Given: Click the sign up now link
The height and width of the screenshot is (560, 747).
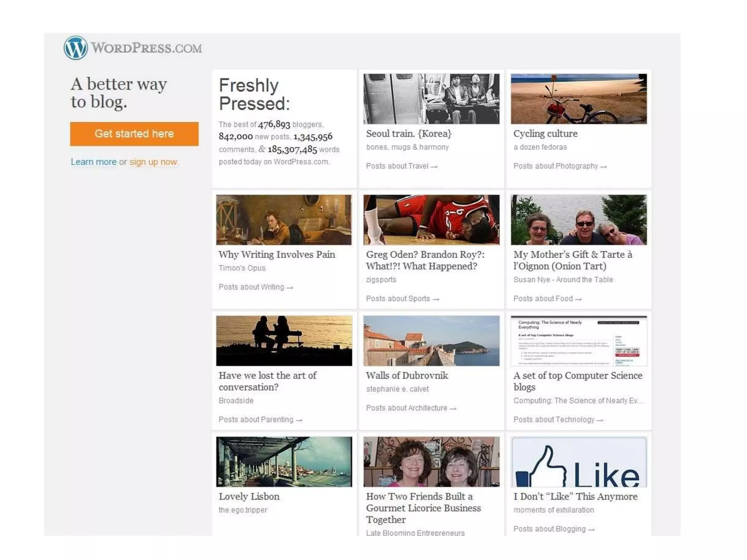Looking at the screenshot, I should coord(154,162).
